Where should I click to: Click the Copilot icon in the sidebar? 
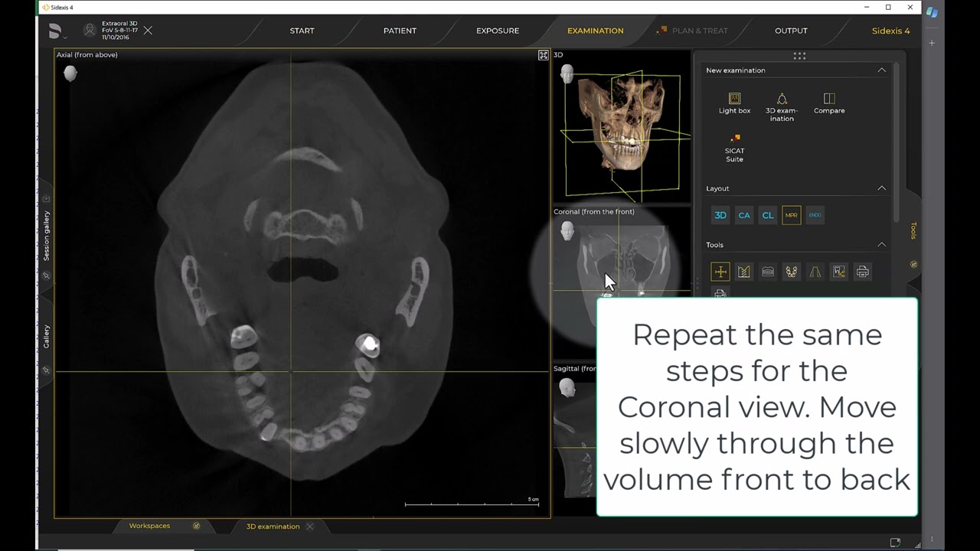pyautogui.click(x=932, y=12)
